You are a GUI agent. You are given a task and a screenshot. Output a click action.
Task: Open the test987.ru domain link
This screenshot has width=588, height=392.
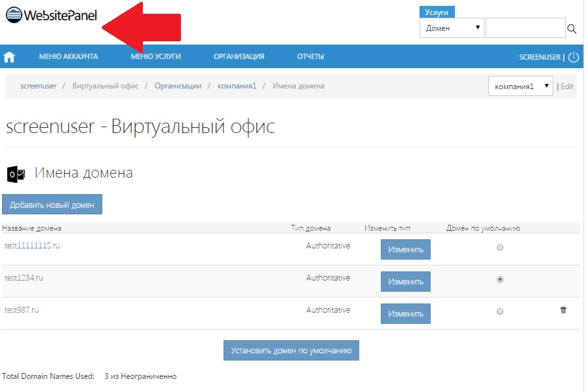22,310
